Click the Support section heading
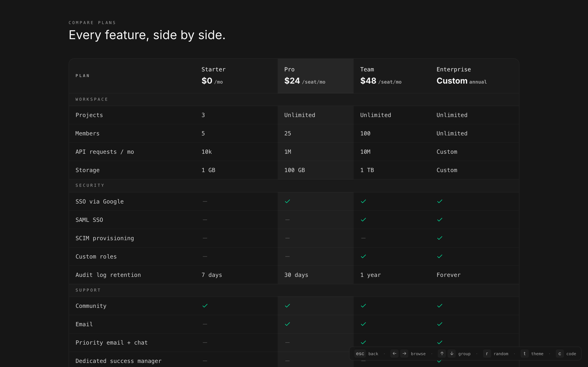The height and width of the screenshot is (367, 588). pyautogui.click(x=88, y=290)
